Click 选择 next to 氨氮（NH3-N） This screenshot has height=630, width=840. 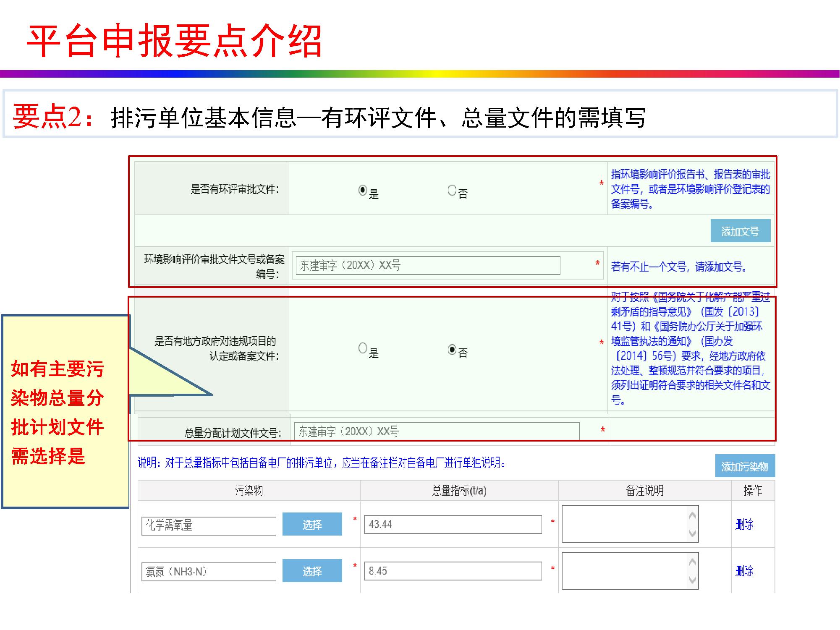[312, 571]
